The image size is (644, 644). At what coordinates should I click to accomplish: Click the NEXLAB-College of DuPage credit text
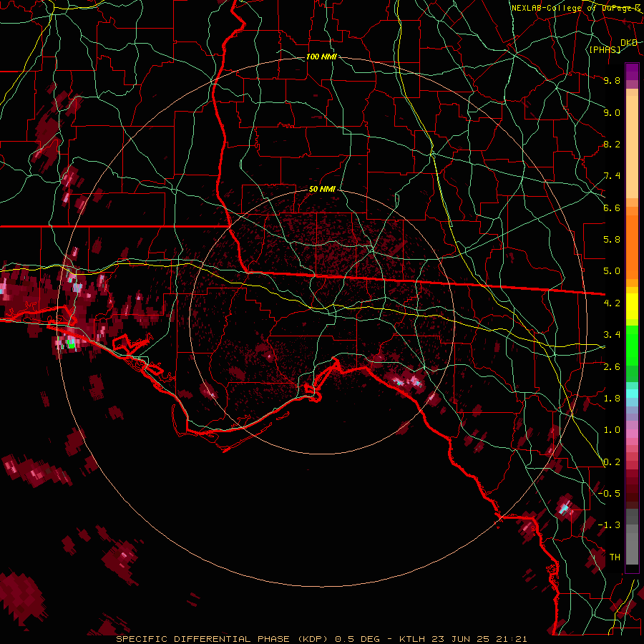coord(575,8)
